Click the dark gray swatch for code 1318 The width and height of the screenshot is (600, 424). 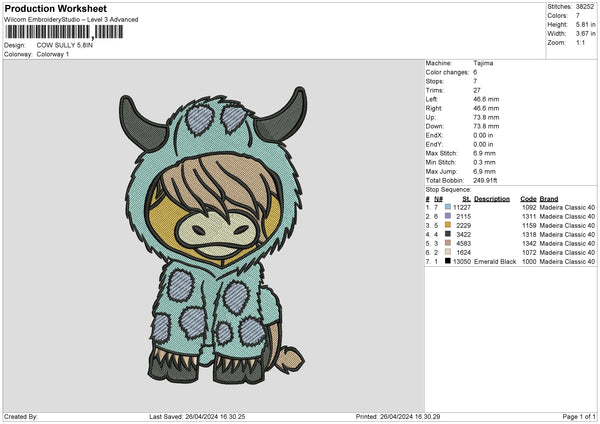click(448, 234)
